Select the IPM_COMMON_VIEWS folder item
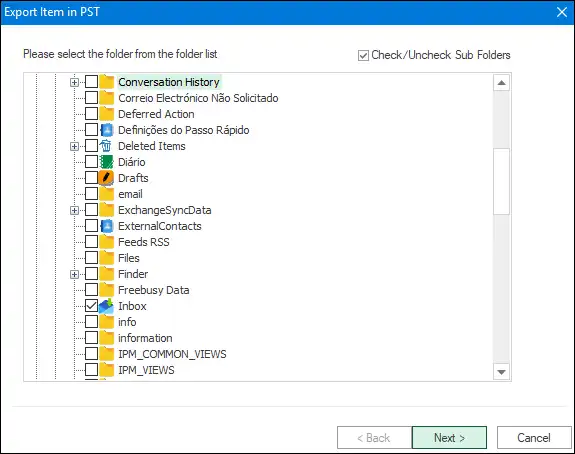Screen dimensions: 575x454 click(172, 354)
